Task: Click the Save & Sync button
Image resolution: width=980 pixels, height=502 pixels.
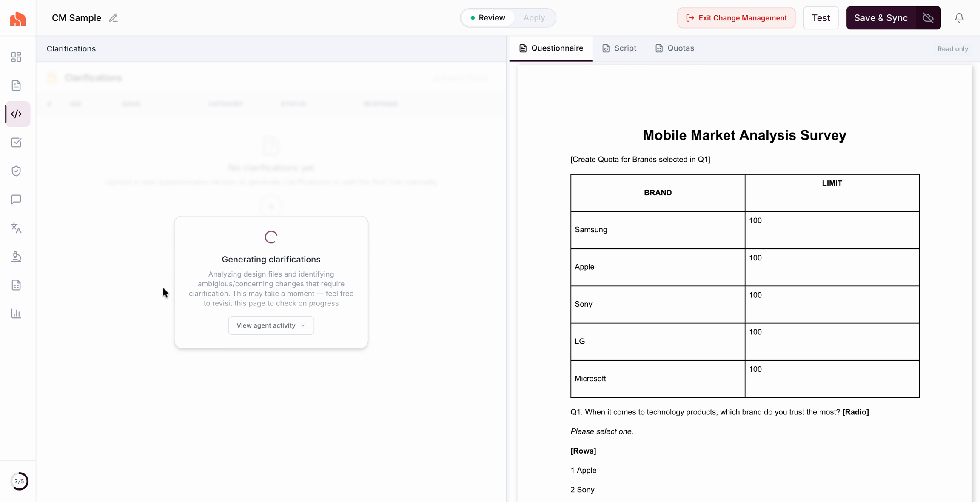Action: (x=880, y=18)
